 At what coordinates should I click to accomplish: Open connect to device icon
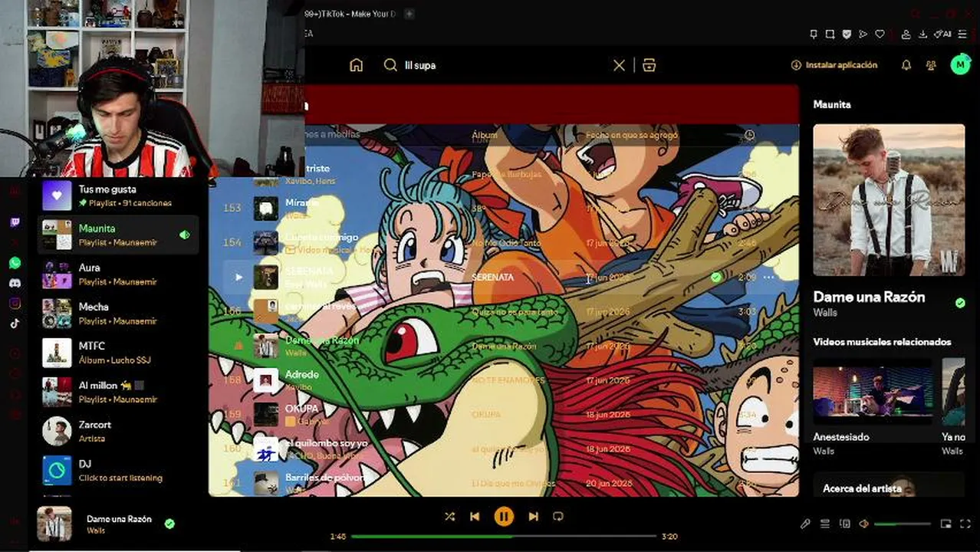click(x=845, y=524)
